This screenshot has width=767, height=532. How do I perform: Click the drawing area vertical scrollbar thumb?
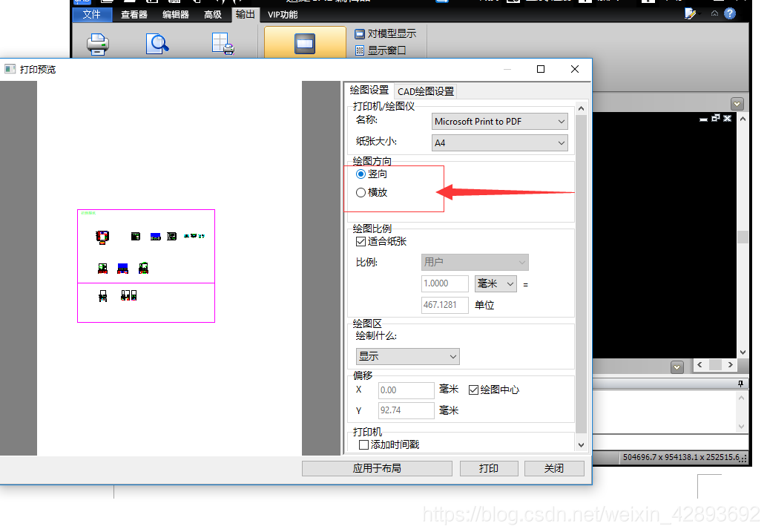(x=743, y=237)
